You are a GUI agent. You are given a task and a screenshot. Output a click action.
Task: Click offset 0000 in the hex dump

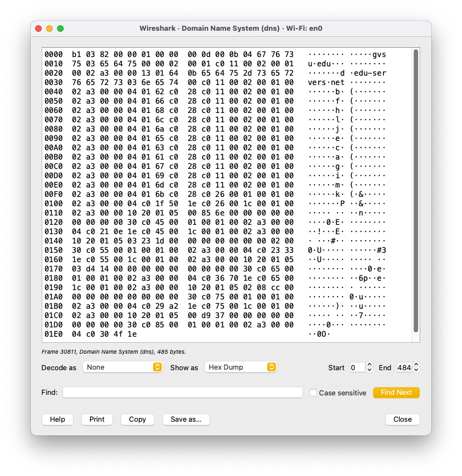point(54,55)
